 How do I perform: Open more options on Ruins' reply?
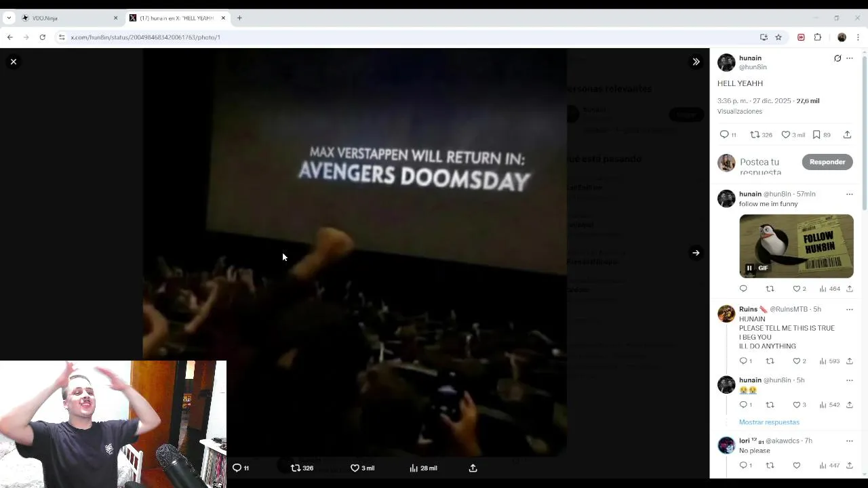pyautogui.click(x=850, y=309)
